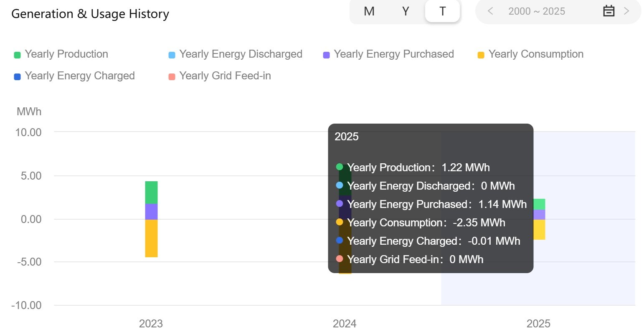The height and width of the screenshot is (332, 644).
Task: Click the green Yearly Production color swatch
Action: point(17,55)
